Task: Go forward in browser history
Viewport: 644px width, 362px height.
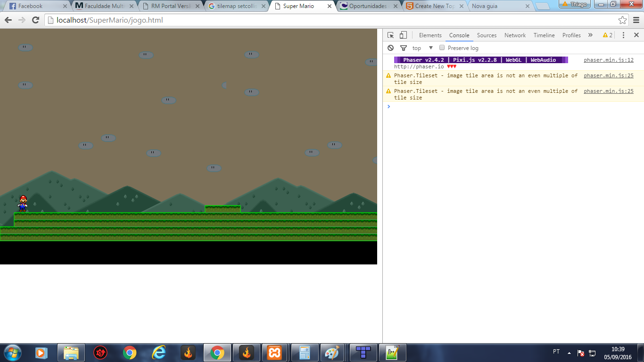Action: click(x=22, y=20)
